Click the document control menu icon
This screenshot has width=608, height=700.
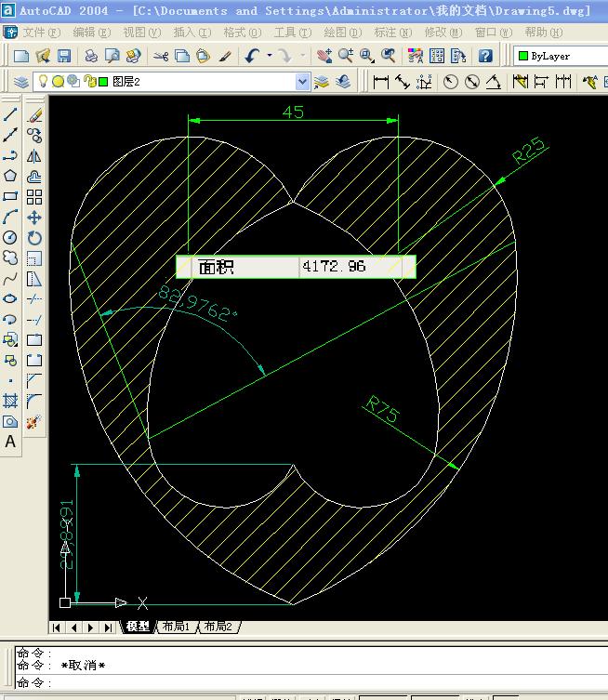tap(10, 33)
